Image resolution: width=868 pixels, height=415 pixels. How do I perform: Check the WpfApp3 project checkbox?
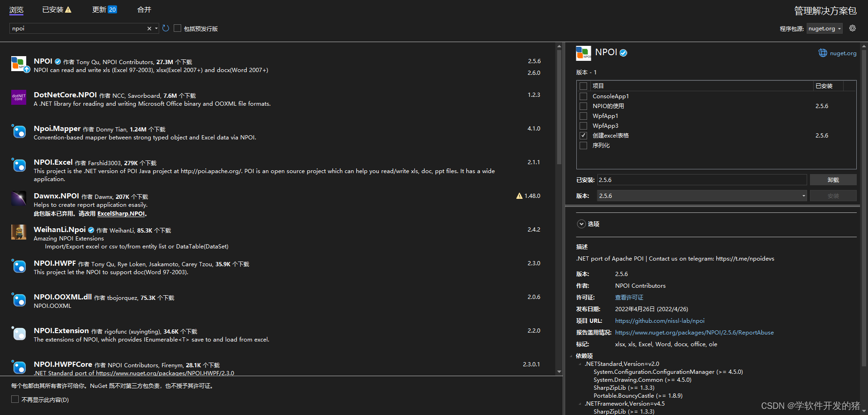coord(583,126)
